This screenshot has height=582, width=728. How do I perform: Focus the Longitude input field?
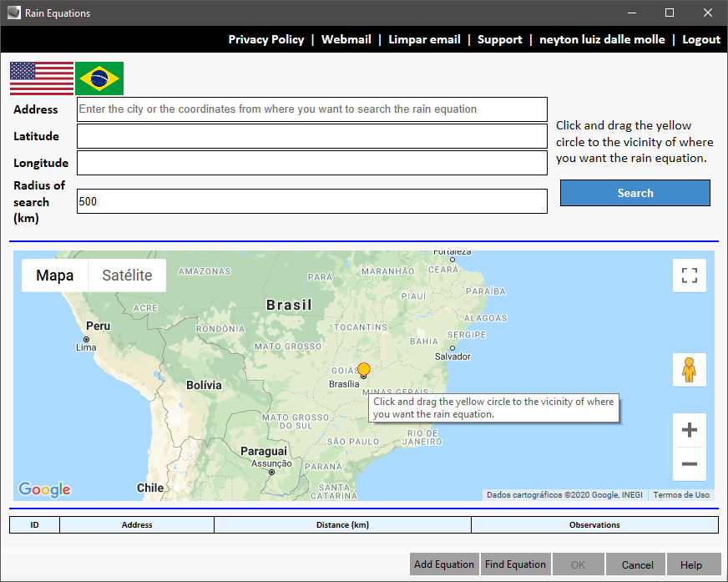click(312, 163)
